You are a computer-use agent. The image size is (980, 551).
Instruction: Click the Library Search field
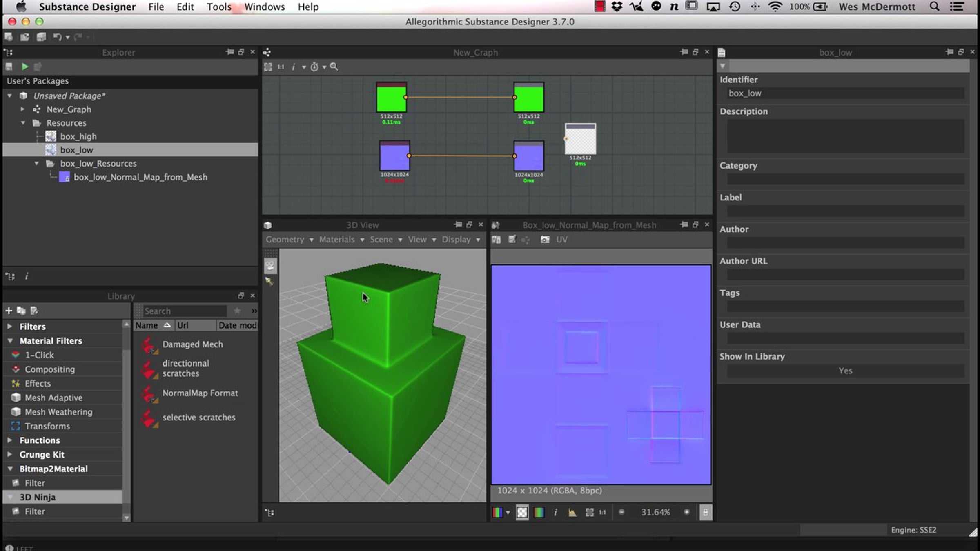click(185, 311)
